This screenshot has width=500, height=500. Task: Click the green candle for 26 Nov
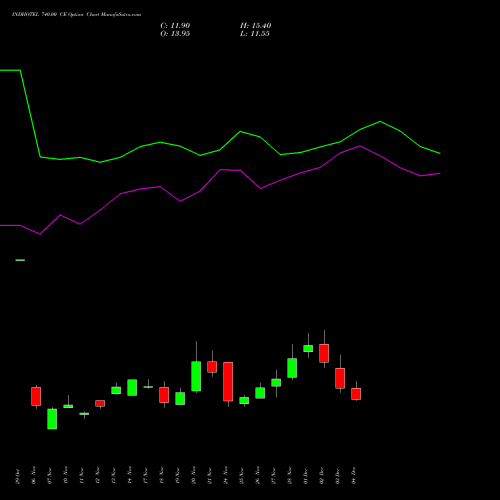click(x=260, y=393)
